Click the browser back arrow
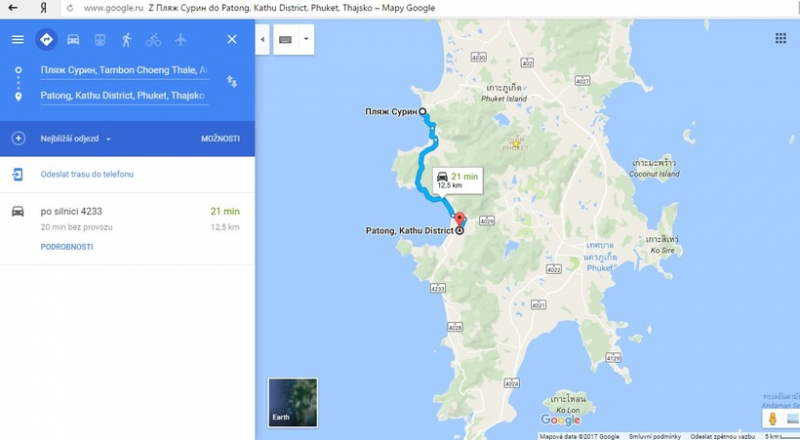 (13, 8)
